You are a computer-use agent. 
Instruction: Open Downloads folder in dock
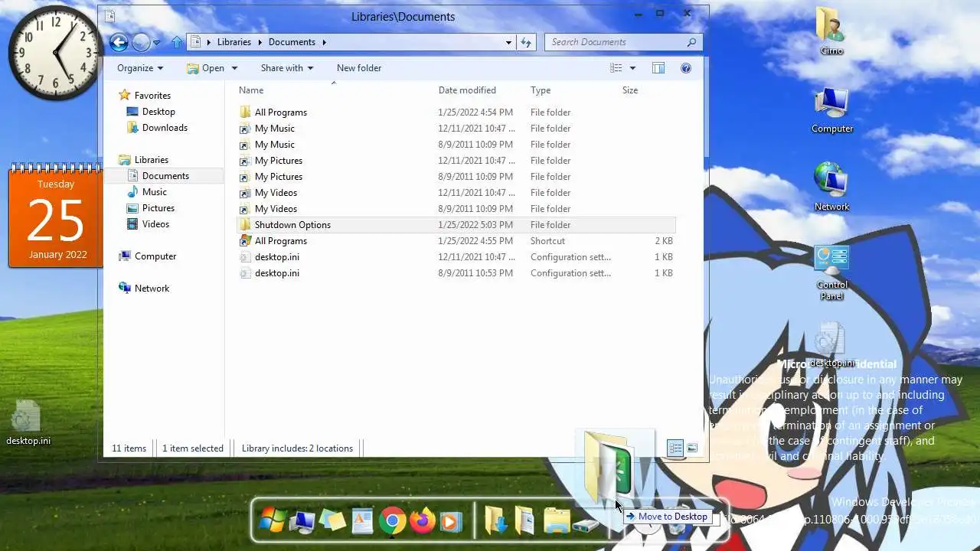click(496, 521)
